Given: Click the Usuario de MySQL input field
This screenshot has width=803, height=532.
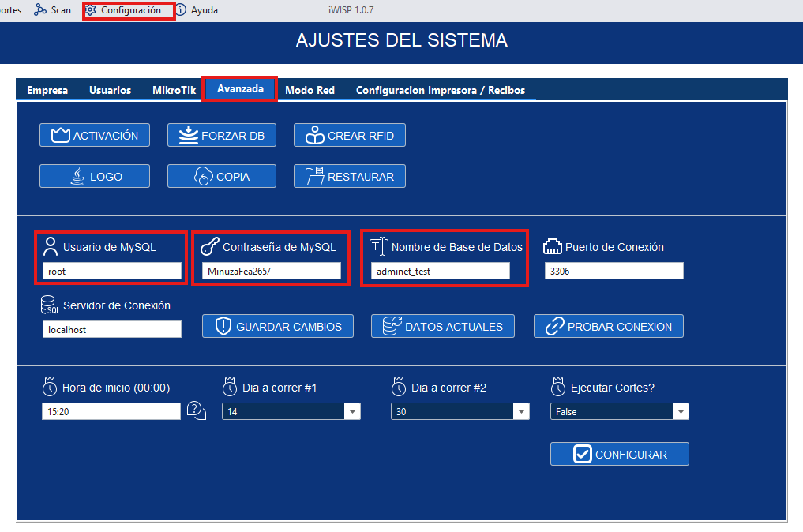Looking at the screenshot, I should pyautogui.click(x=111, y=272).
